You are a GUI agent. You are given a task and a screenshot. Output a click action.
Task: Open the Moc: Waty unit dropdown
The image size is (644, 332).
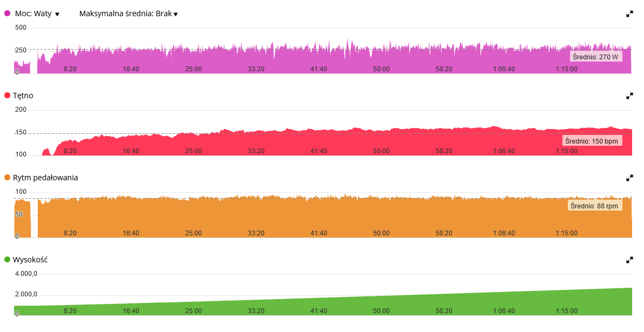(37, 13)
